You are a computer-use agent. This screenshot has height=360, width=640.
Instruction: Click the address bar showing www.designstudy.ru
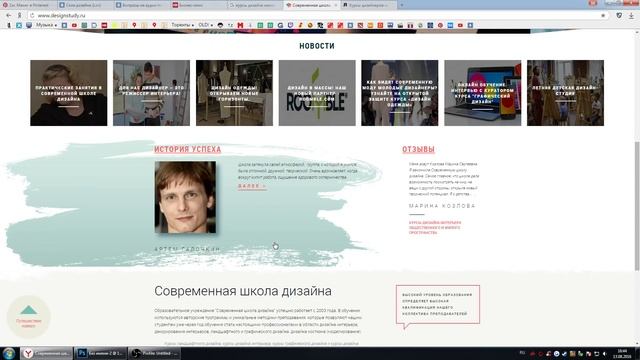coord(318,15)
